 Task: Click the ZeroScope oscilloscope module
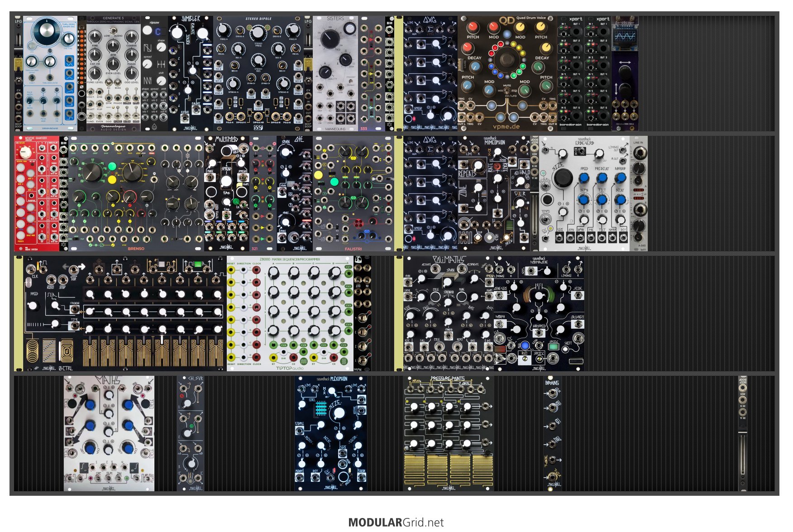coord(625,74)
